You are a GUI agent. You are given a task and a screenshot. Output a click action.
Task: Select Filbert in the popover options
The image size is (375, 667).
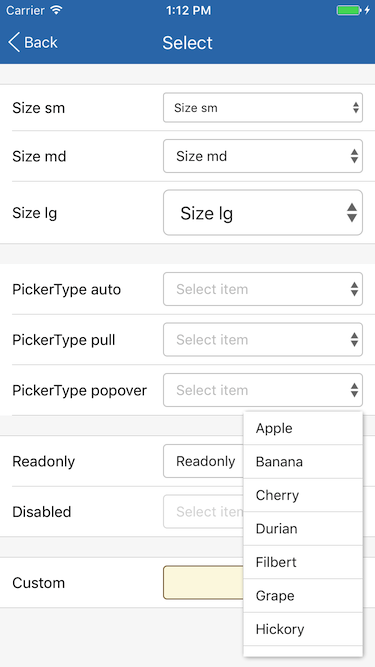tap(303, 562)
